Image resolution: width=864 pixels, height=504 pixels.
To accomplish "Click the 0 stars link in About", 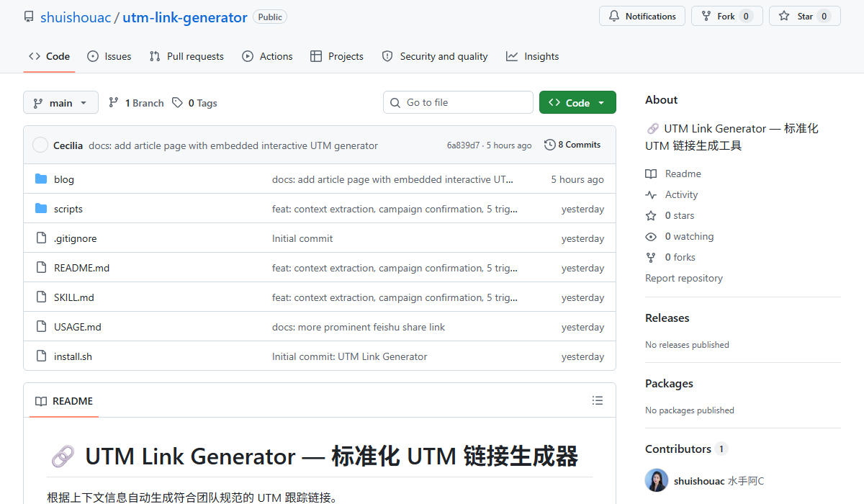I will [x=680, y=215].
